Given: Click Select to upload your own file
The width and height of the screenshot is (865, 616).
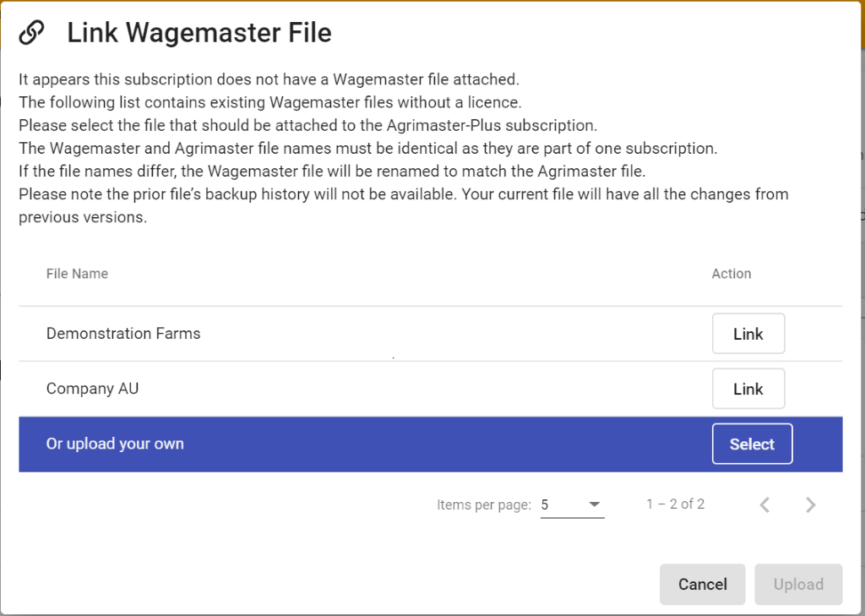Looking at the screenshot, I should click(x=752, y=444).
